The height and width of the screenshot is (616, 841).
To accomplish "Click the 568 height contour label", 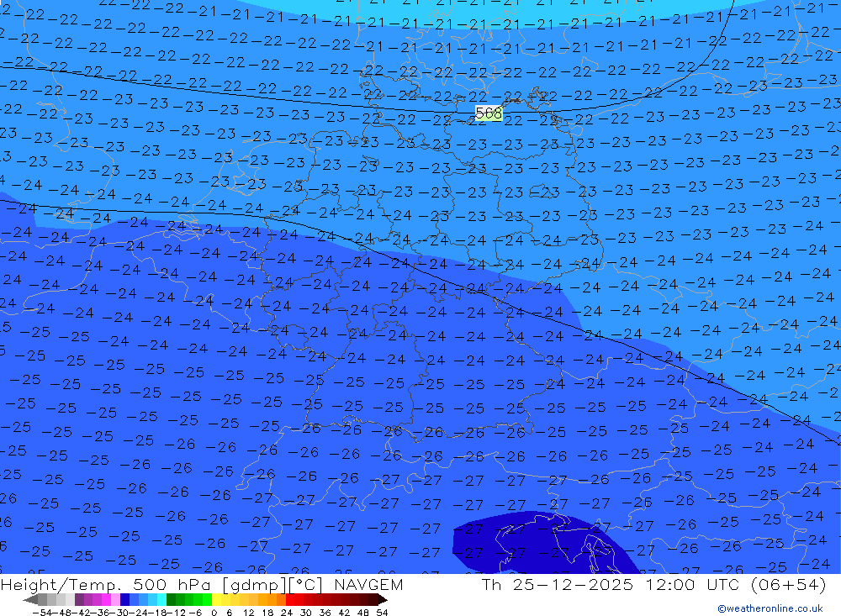I will coord(489,113).
